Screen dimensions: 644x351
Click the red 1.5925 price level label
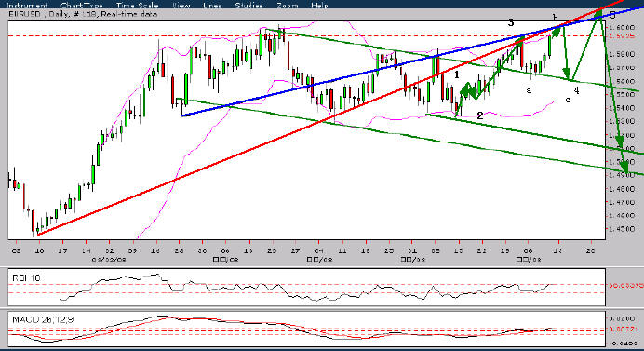click(621, 36)
